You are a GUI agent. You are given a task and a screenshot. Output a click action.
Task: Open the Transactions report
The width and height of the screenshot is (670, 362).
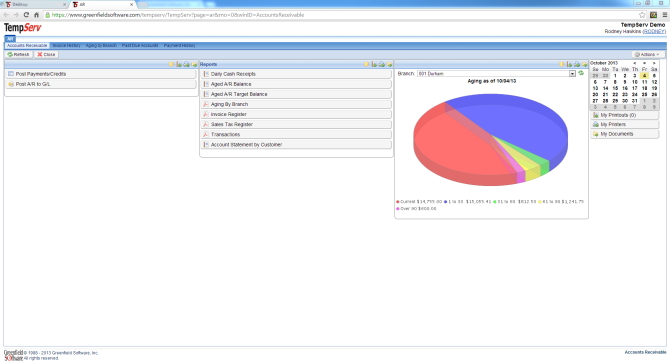(296, 134)
